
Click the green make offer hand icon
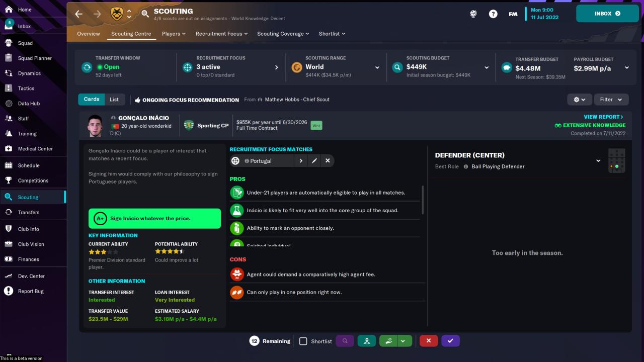point(388,341)
